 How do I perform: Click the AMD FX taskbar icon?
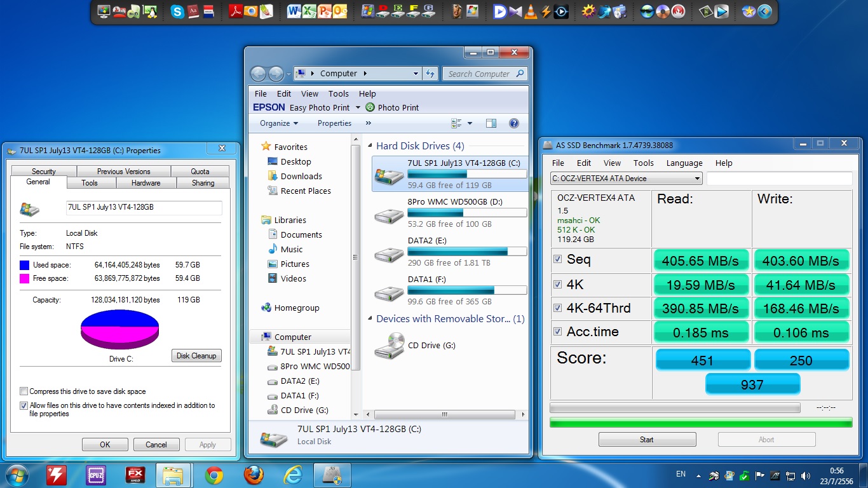pos(135,475)
